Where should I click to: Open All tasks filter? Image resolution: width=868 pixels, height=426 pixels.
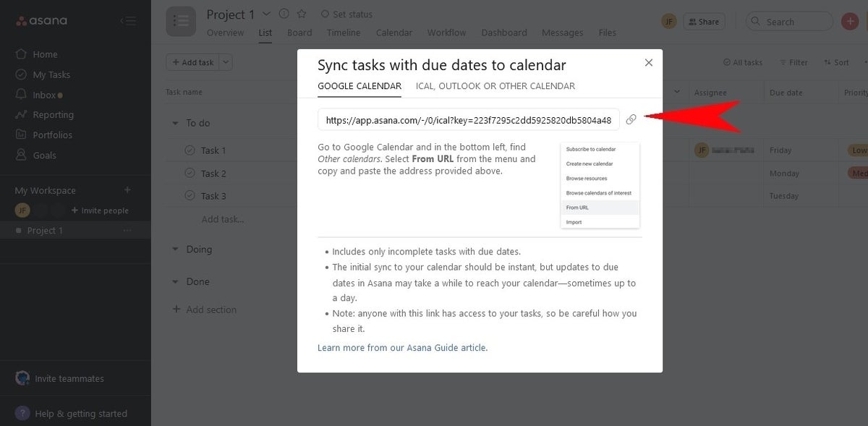[743, 63]
